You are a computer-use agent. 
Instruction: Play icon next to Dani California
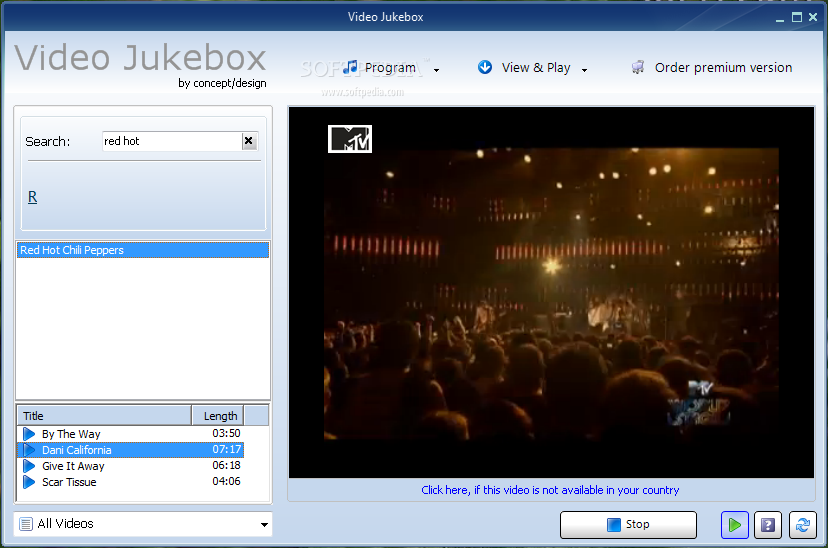click(29, 450)
